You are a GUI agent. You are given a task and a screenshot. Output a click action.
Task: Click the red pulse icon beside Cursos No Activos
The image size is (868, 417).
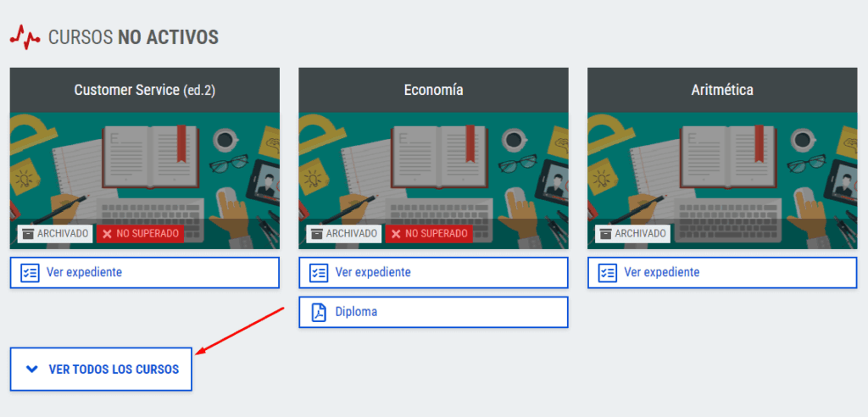tap(25, 37)
